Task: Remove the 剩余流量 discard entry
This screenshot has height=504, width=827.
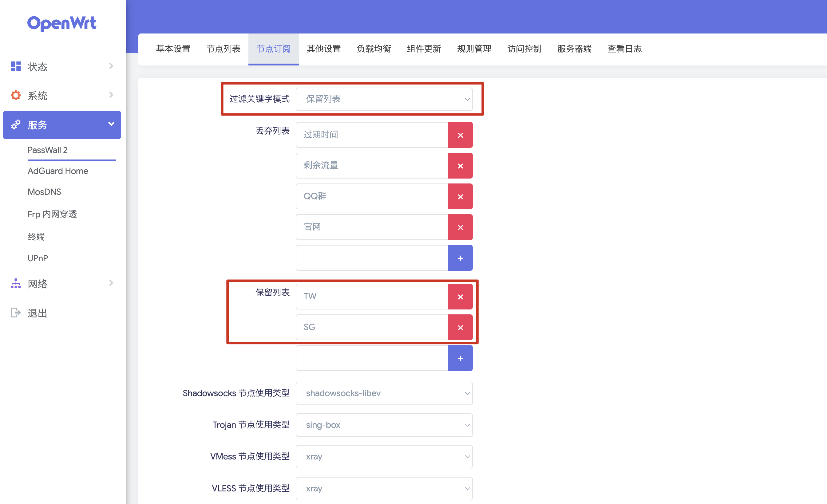Action: click(460, 166)
